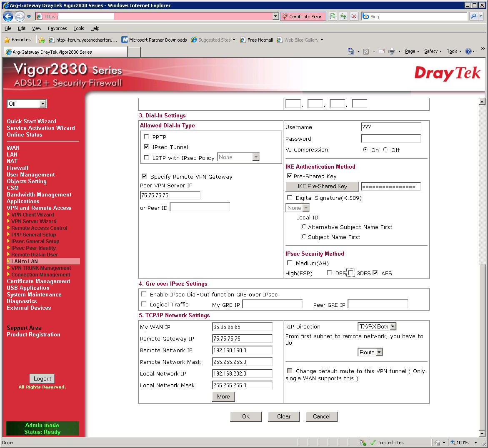Click the More button
Screen dimensions: 488x448
point(223,396)
